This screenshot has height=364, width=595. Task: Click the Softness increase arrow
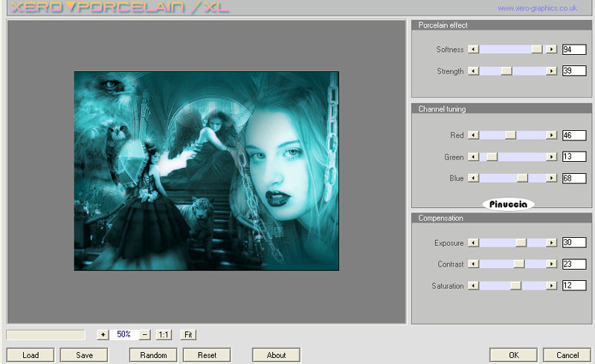coord(551,49)
